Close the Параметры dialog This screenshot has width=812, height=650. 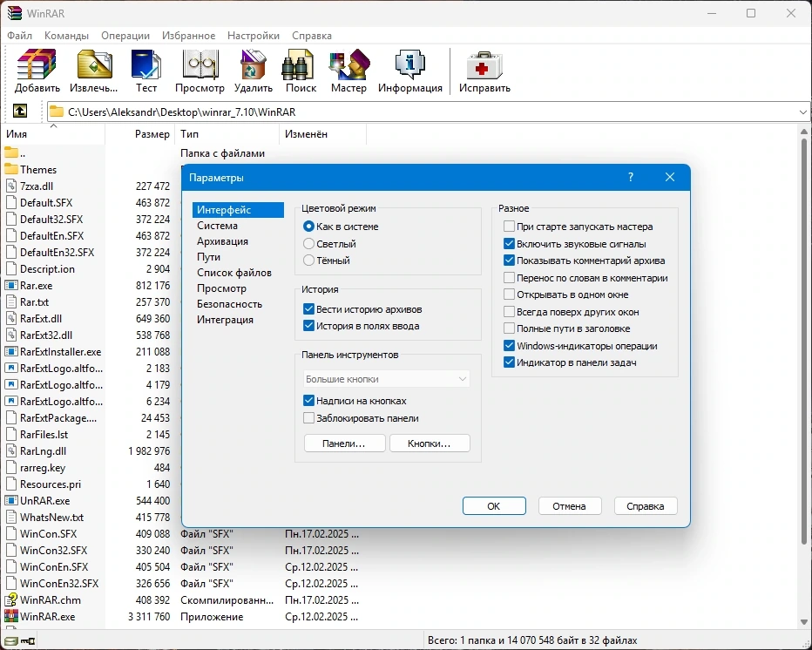(x=670, y=177)
